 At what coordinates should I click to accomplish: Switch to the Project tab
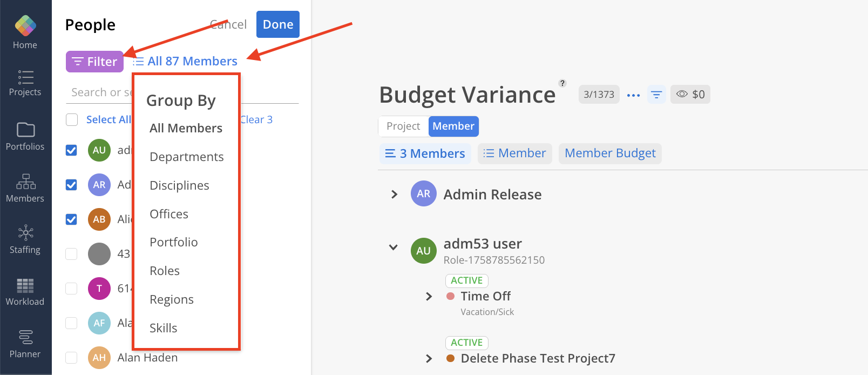click(403, 126)
